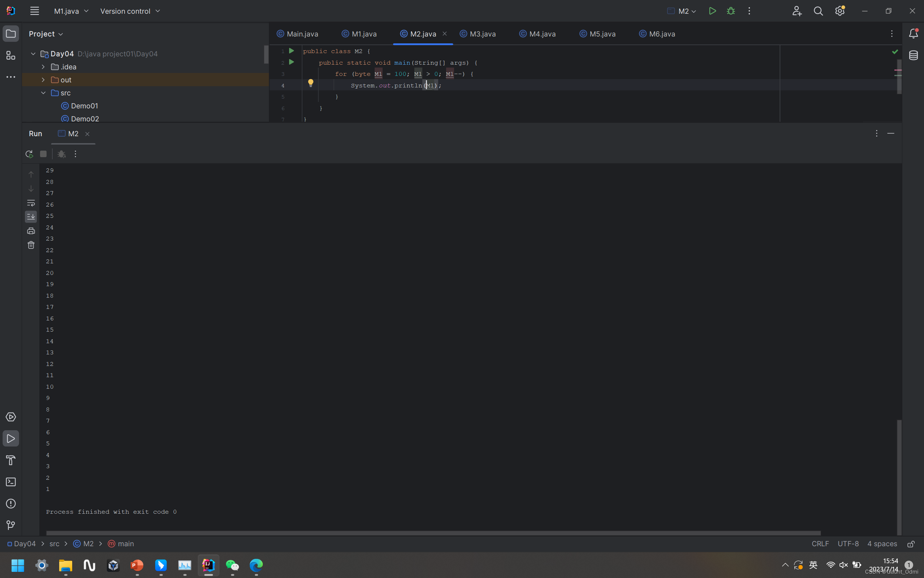Rerun M2 in the Run panel
This screenshot has width=924, height=578.
(29, 154)
